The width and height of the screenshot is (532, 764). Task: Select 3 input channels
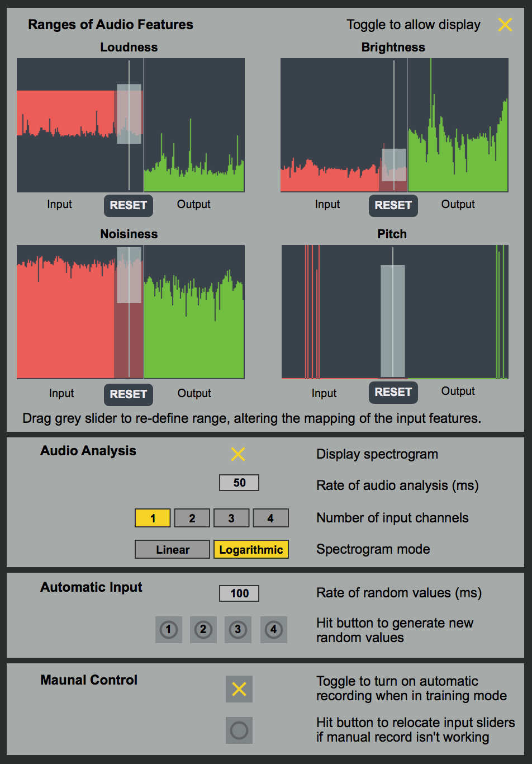(231, 518)
